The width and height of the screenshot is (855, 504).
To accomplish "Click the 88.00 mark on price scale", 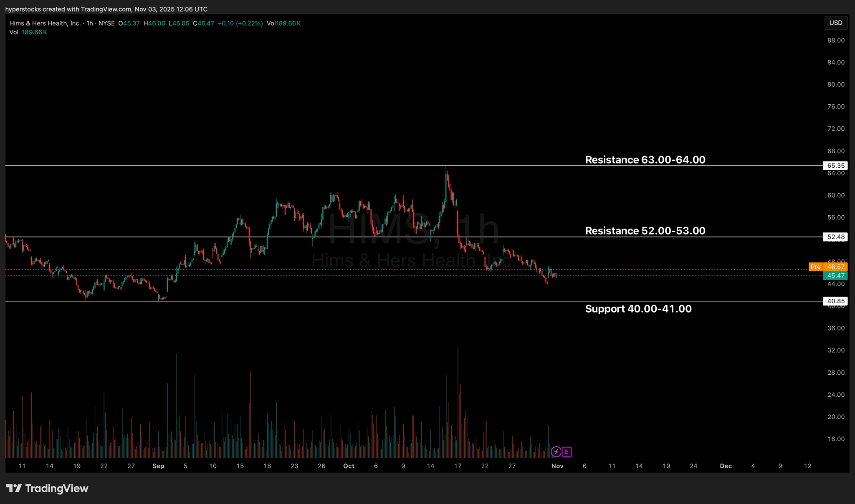I will pyautogui.click(x=836, y=40).
